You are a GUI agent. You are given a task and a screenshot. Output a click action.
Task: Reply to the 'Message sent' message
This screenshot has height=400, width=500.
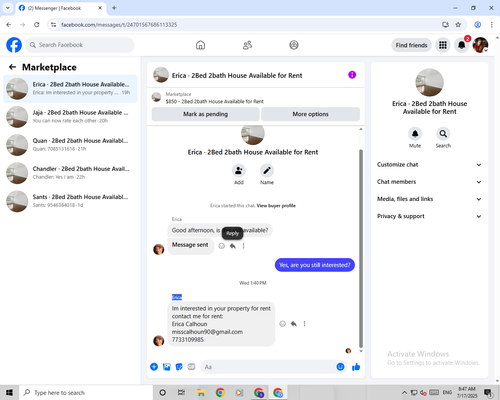[x=233, y=246]
